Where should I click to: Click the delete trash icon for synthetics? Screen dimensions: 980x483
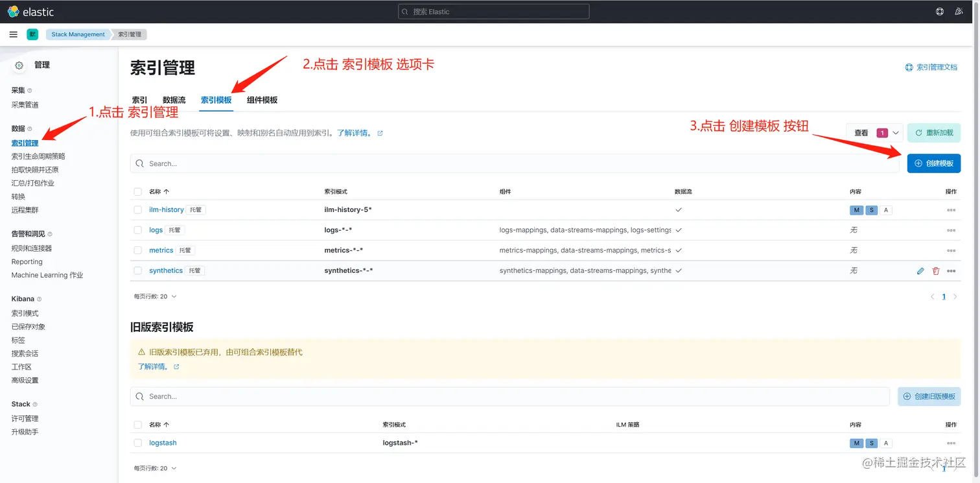936,271
